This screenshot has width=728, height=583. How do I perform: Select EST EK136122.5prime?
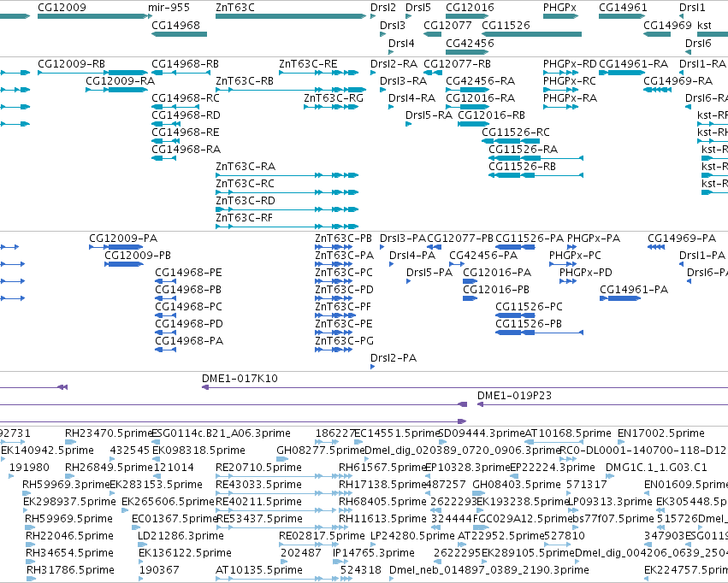(x=141, y=562)
